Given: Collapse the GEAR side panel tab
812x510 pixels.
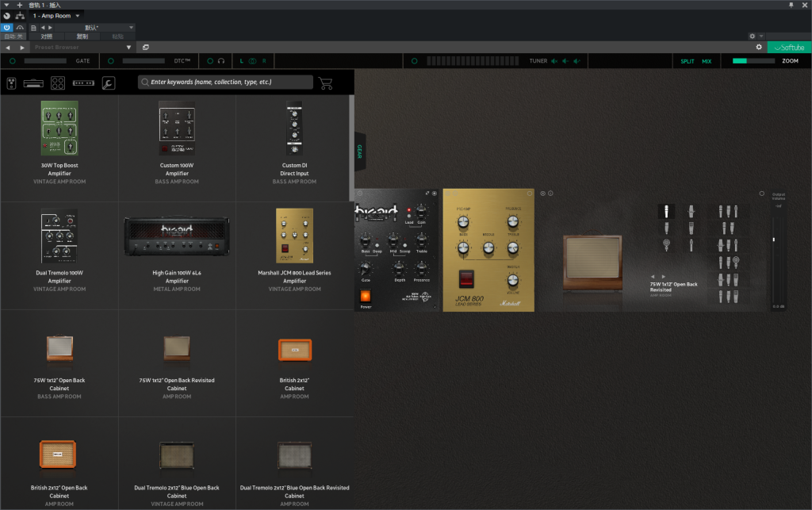Looking at the screenshot, I should pyautogui.click(x=360, y=151).
